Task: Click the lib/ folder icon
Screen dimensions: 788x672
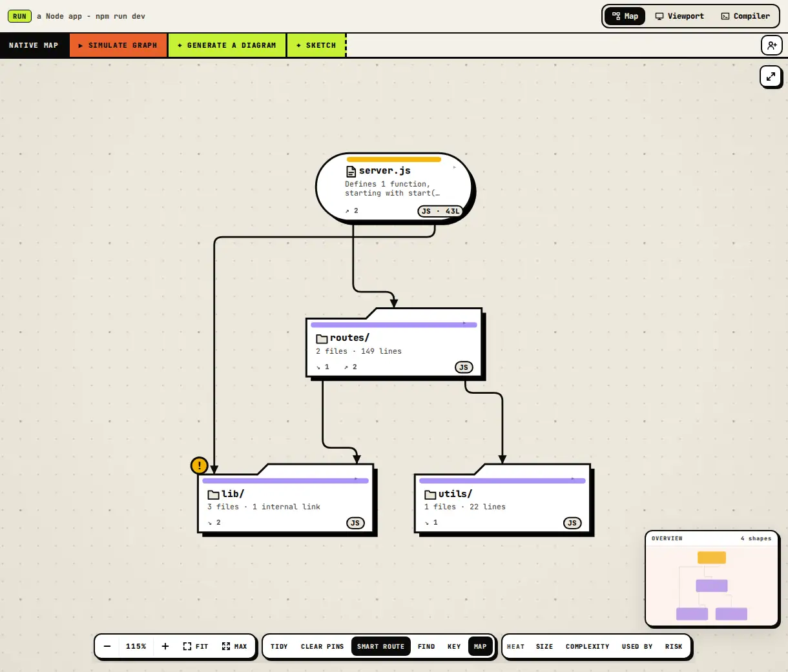Action: (x=213, y=494)
